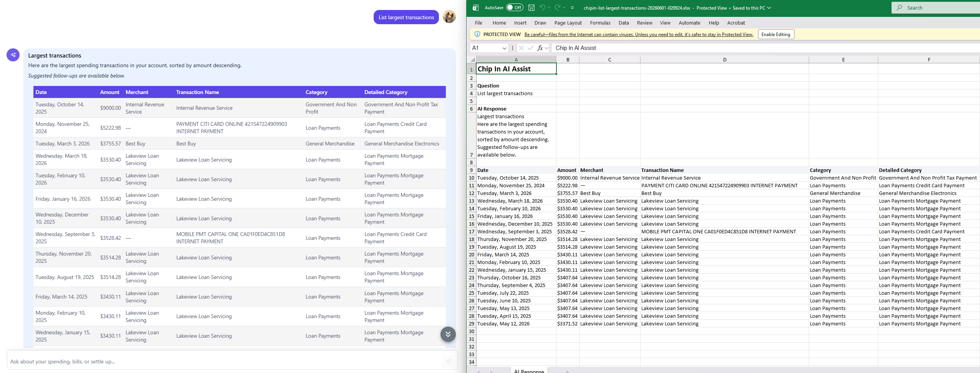The image size is (980, 373).
Task: Open the Page Layout ribbon tab
Action: (x=568, y=23)
